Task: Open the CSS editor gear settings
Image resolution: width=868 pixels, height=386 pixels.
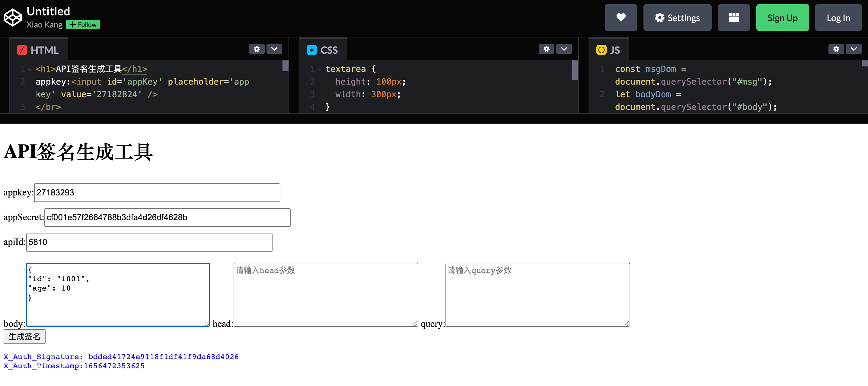Action: 546,49
